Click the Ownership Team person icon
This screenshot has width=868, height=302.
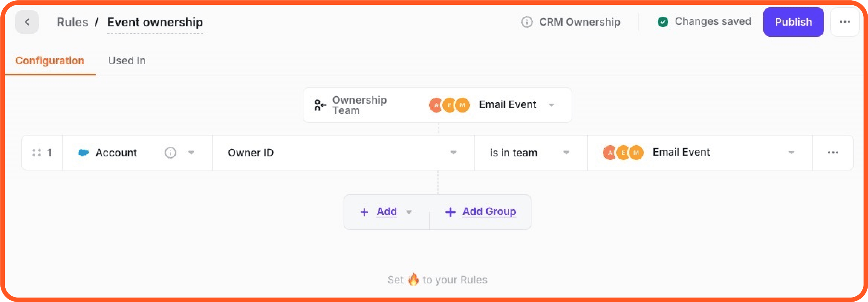pyautogui.click(x=320, y=105)
